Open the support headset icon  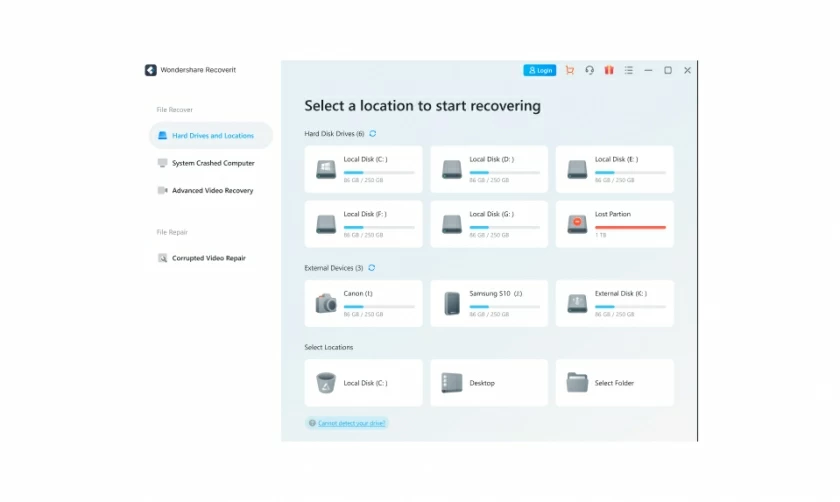tap(589, 70)
